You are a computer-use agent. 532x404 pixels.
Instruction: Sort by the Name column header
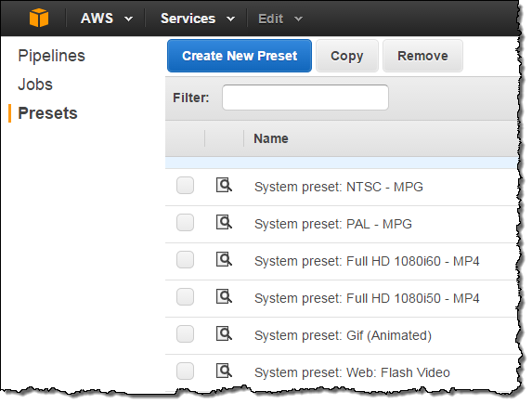tap(271, 138)
